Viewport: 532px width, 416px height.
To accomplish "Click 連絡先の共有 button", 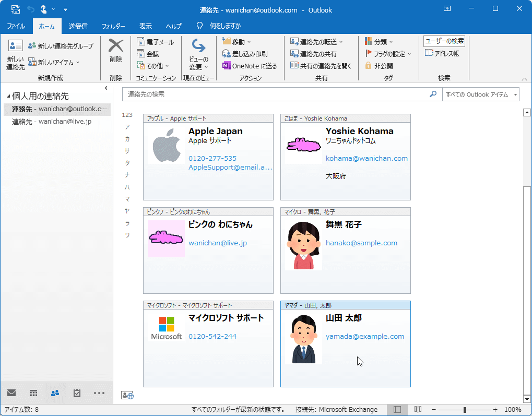I will tap(313, 54).
